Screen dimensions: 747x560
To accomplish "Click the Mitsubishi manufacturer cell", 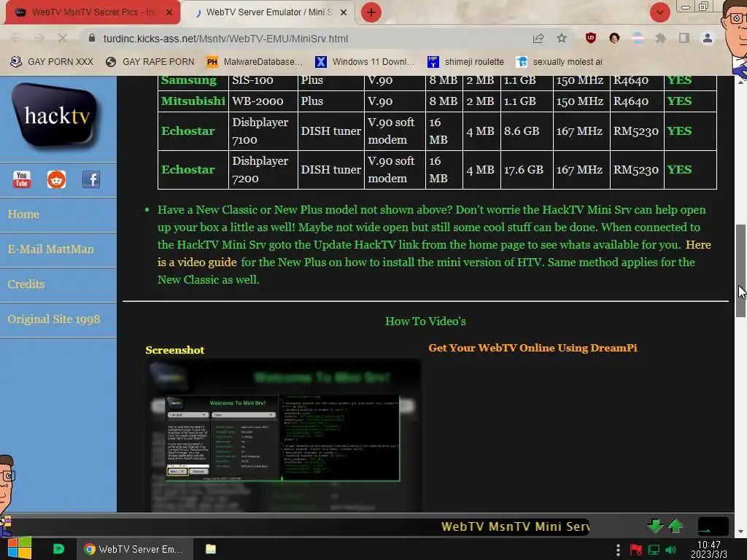I will [x=193, y=101].
